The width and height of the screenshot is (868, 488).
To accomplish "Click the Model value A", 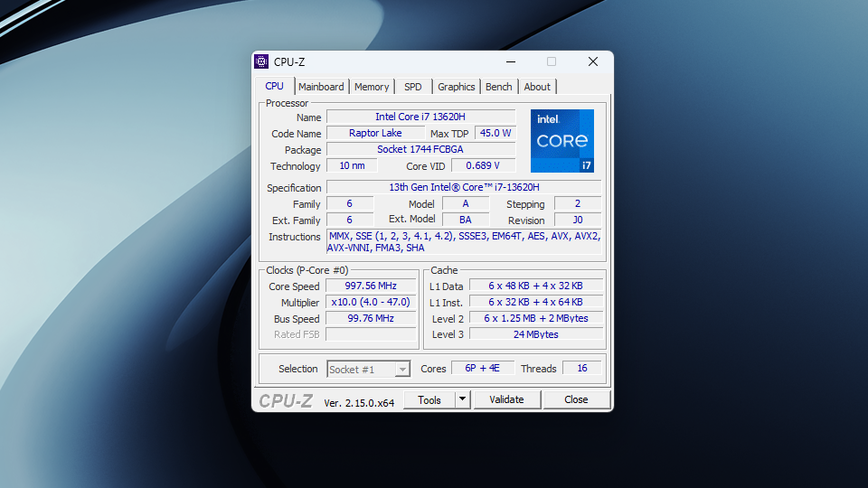I will coord(466,203).
